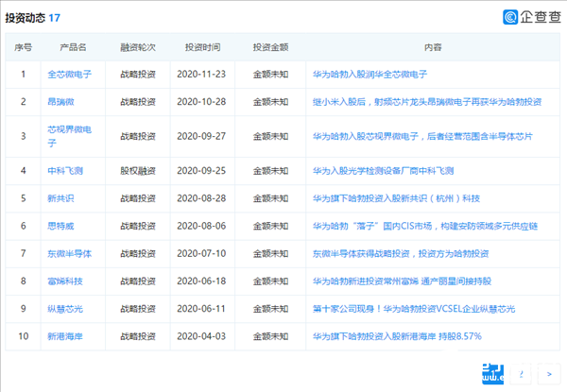Click the next page arrow button

click(549, 374)
